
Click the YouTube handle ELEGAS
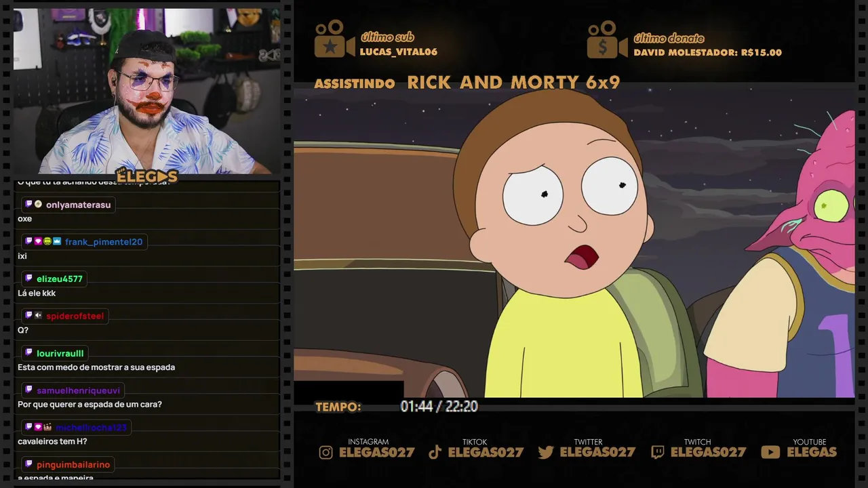click(812, 452)
